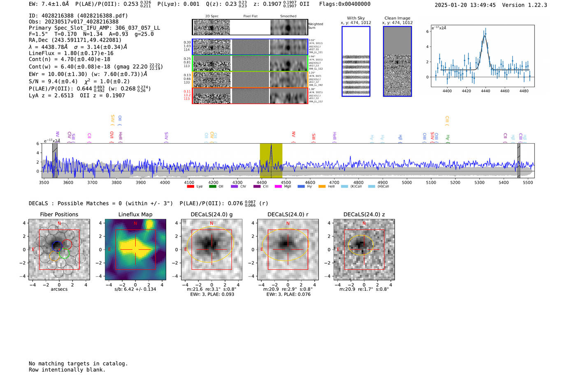This screenshot has width=576, height=392.
Task: Select the CIV legend color swatch
Action: pos(235,186)
